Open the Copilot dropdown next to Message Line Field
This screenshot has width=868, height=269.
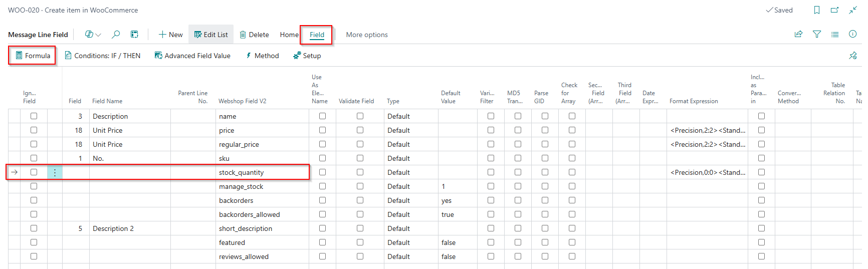pyautogui.click(x=93, y=34)
